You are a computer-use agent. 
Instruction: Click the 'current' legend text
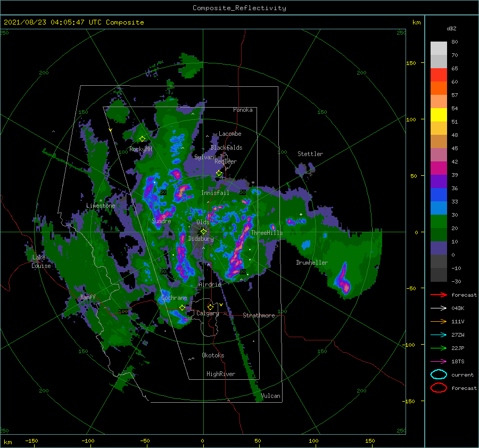[x=463, y=375]
